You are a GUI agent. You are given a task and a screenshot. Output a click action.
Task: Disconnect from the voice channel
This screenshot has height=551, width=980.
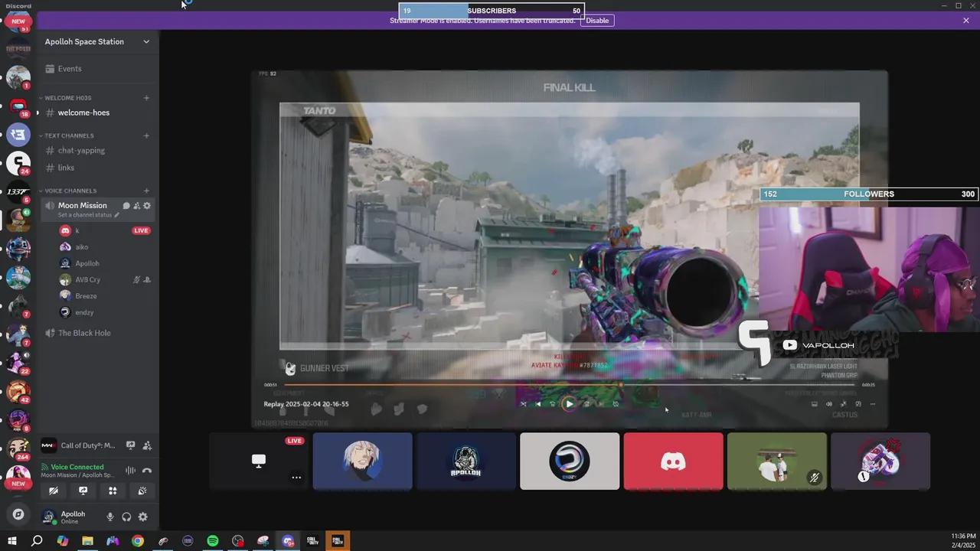[147, 471]
